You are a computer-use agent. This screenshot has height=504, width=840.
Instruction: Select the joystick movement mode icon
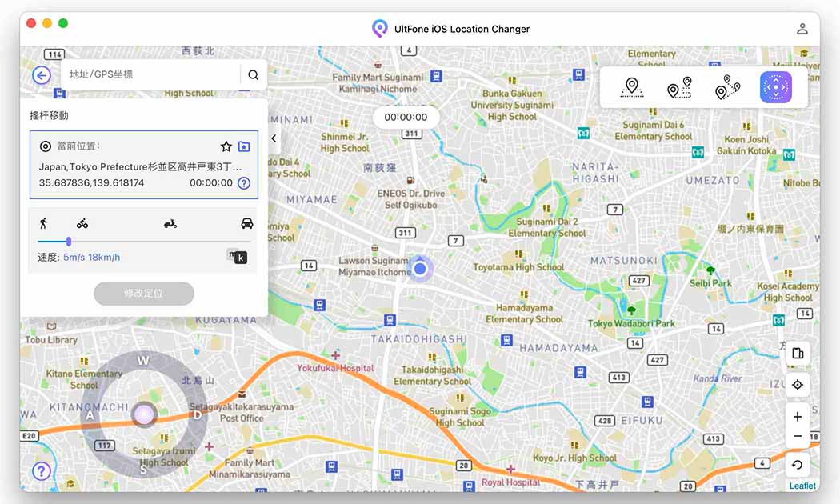[775, 88]
